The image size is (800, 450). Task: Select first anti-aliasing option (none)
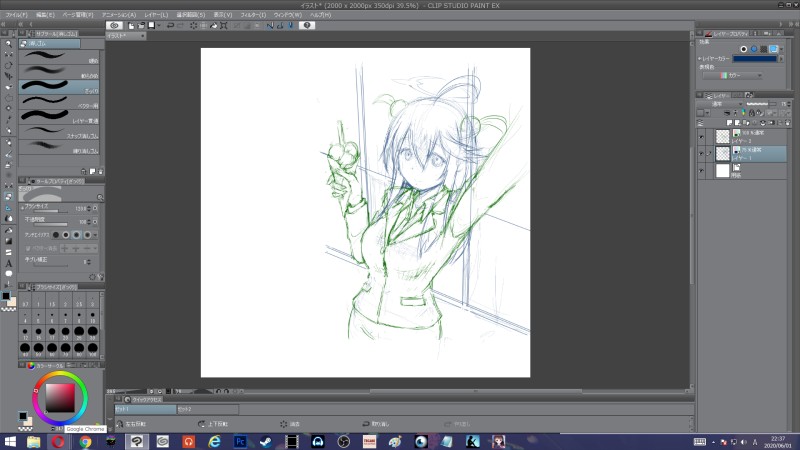[56, 235]
